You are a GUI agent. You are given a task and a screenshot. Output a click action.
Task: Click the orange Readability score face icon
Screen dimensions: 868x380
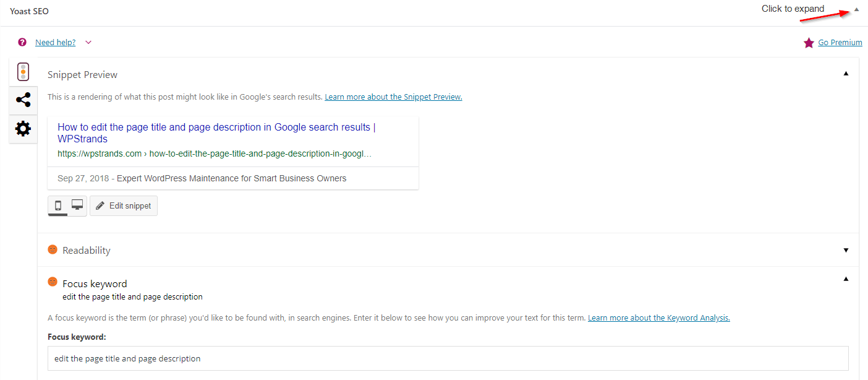(x=53, y=249)
